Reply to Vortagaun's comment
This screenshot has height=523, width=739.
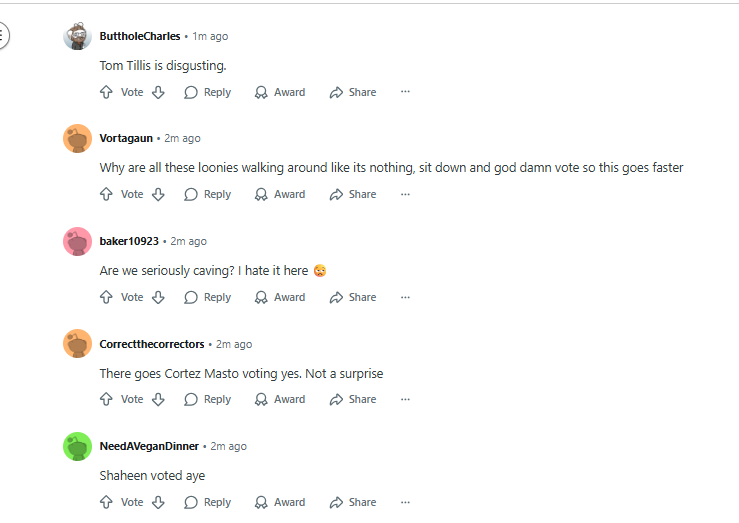pos(208,195)
